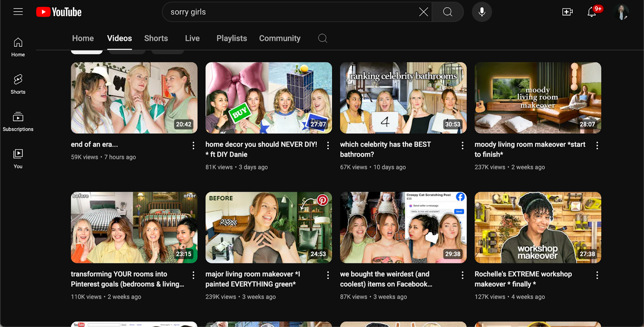Viewport: 644px width, 327px height.
Task: Open the Creepy Cat Scratching Post thumbnail
Action: [x=403, y=228]
